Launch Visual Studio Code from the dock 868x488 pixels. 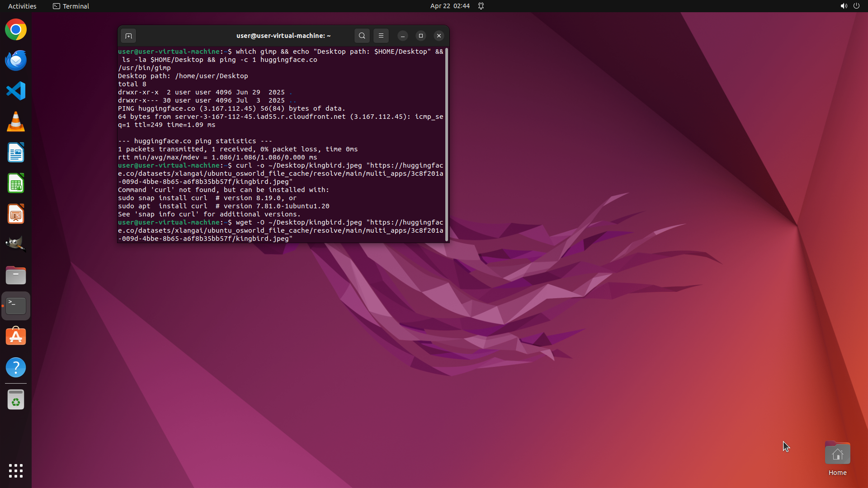point(16,91)
